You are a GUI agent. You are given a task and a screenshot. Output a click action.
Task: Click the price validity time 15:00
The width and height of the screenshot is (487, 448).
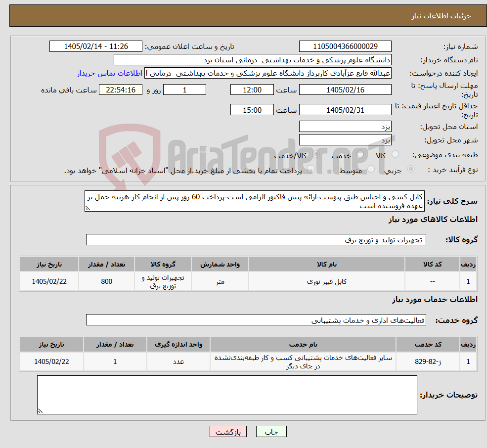pyautogui.click(x=252, y=110)
